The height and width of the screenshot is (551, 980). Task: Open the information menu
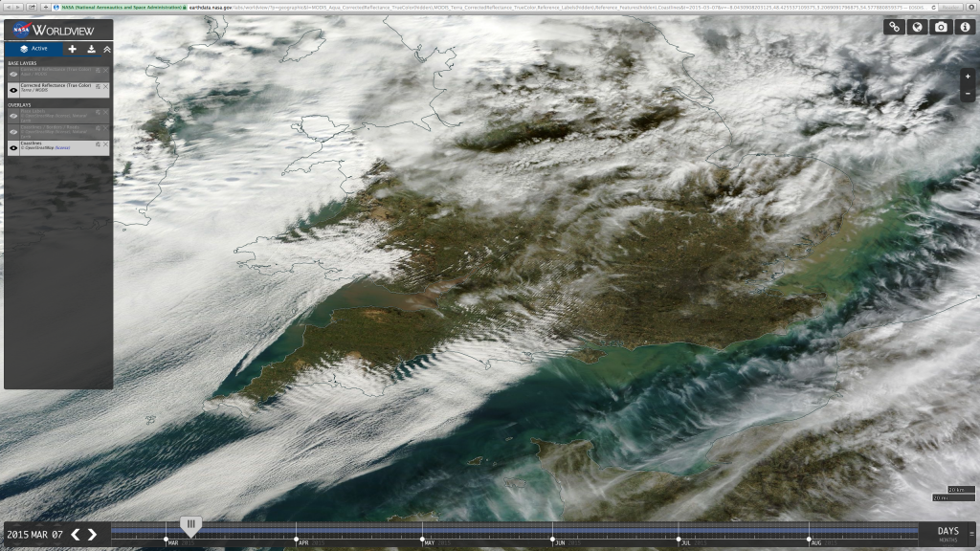coord(965,27)
